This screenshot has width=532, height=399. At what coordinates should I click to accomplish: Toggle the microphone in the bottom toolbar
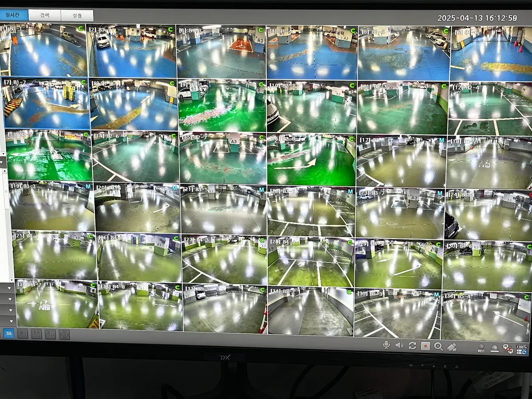pos(386,344)
